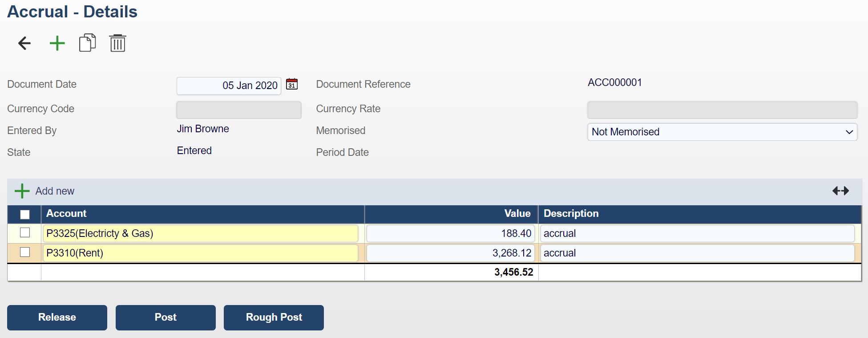Click the Document Date field

(x=229, y=86)
